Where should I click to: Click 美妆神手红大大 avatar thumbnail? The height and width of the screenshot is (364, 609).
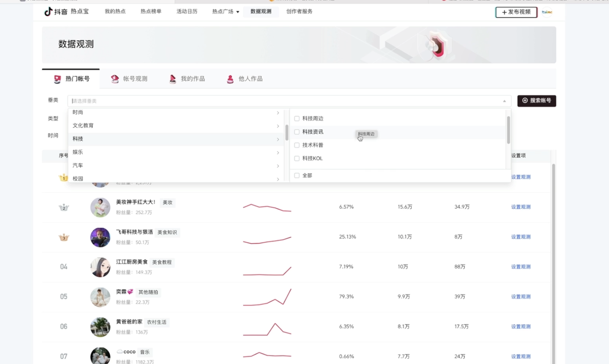(100, 208)
